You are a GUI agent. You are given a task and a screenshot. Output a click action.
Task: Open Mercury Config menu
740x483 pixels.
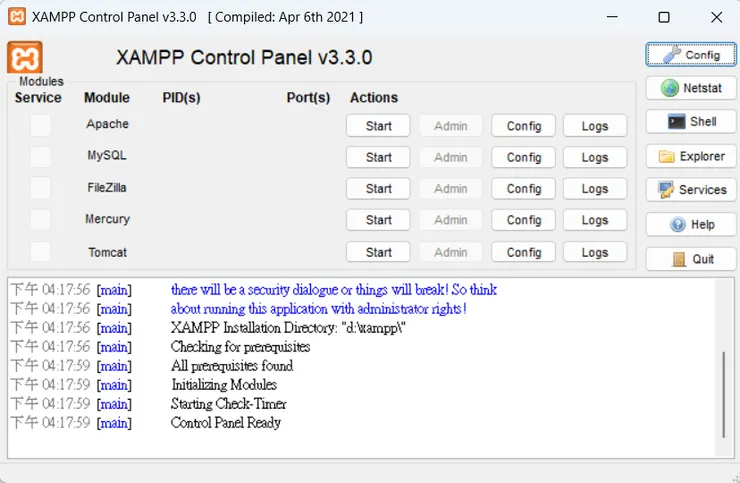(523, 220)
